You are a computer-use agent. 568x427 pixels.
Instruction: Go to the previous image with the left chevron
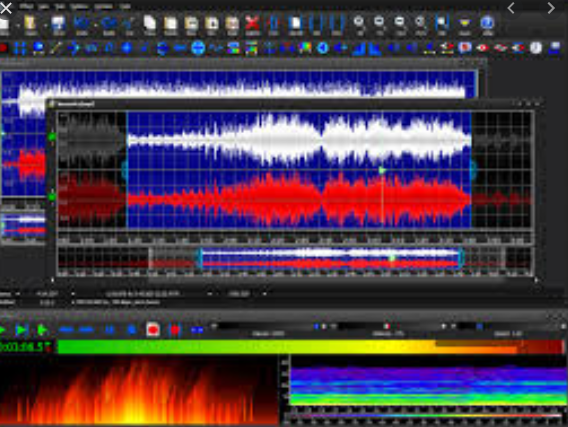pyautogui.click(x=511, y=8)
